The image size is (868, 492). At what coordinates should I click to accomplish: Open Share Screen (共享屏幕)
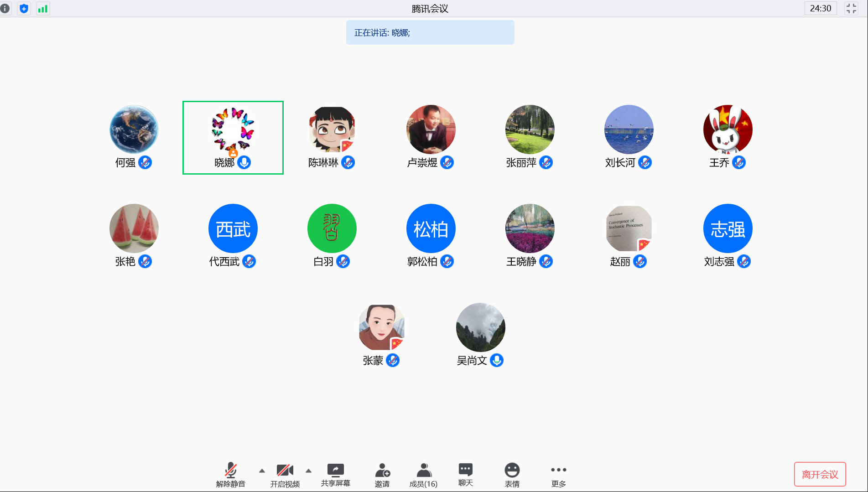coord(335,475)
